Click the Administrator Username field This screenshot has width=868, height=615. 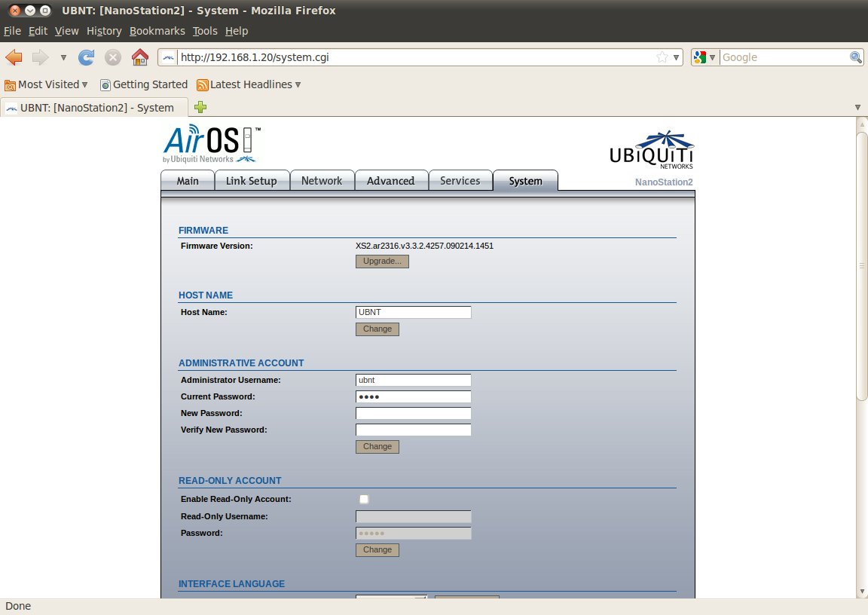(413, 381)
